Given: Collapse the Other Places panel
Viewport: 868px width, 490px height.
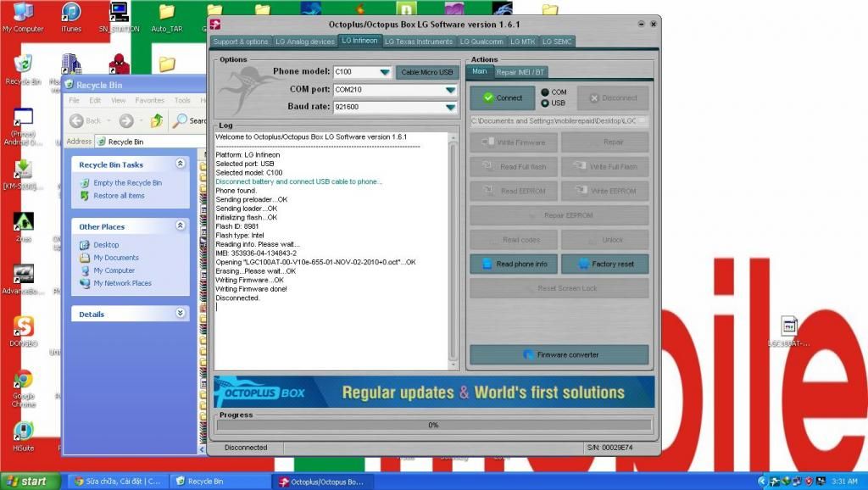Looking at the screenshot, I should pyautogui.click(x=180, y=226).
